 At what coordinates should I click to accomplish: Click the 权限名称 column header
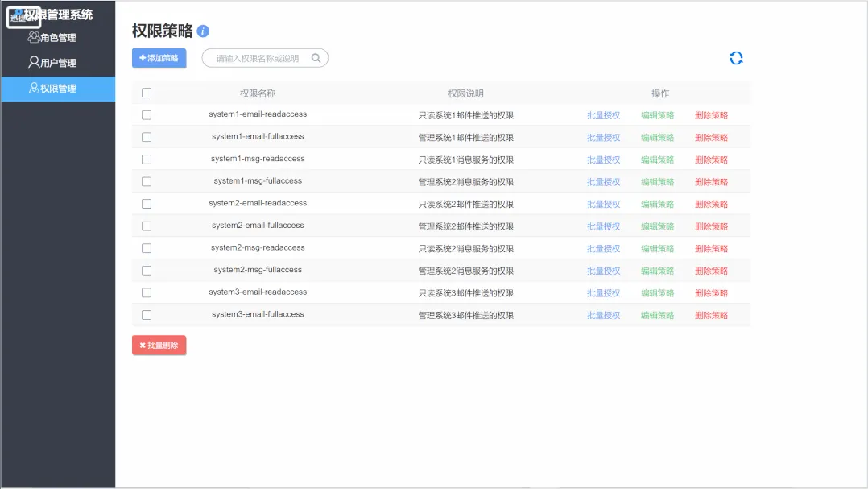(258, 93)
